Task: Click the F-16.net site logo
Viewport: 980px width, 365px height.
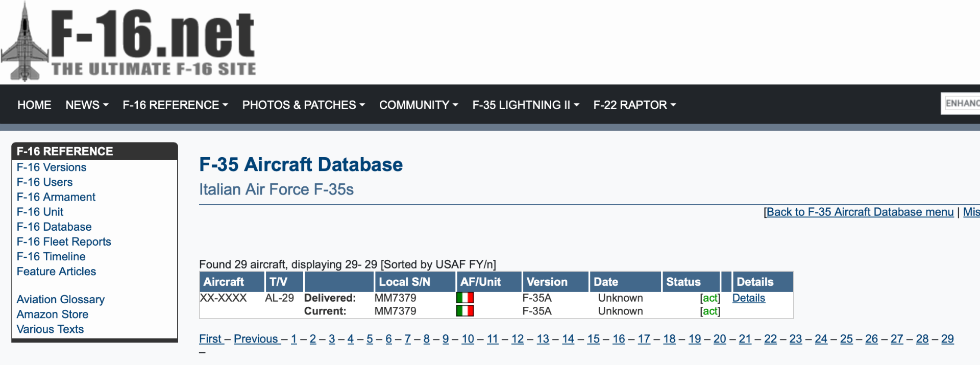Action: pyautogui.click(x=129, y=42)
